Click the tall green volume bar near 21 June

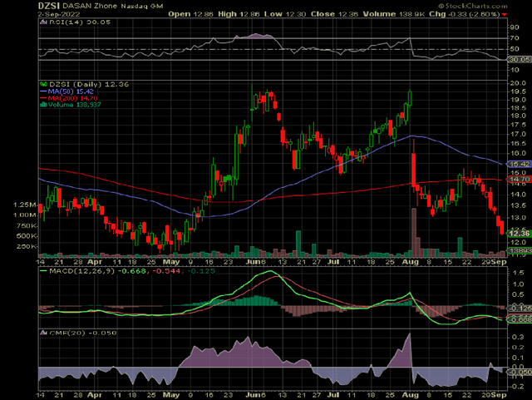[298, 244]
